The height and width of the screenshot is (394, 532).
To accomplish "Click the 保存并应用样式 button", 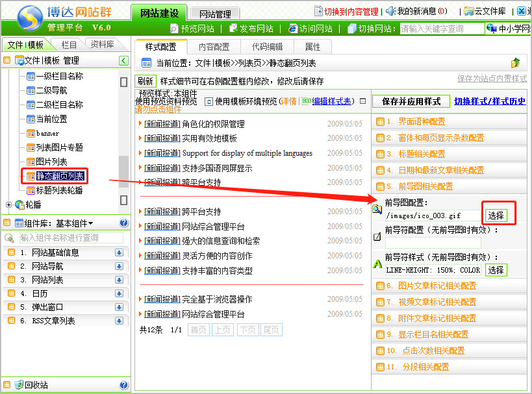I will pos(411,101).
